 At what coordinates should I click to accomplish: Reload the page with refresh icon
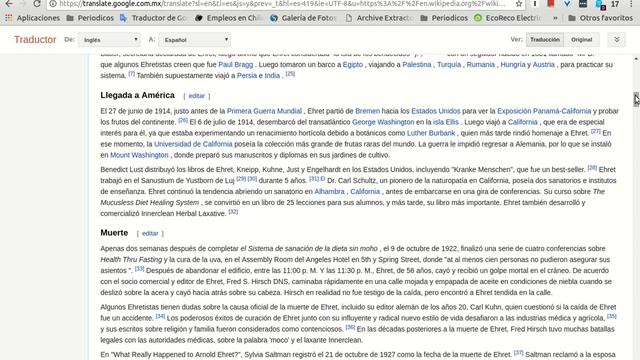[x=37, y=4]
